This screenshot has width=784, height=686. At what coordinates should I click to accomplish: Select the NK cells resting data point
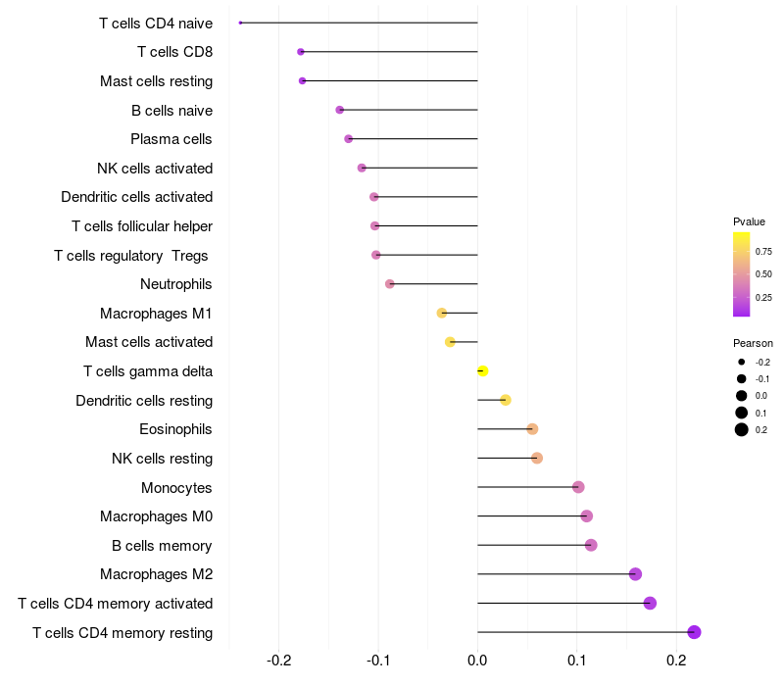click(537, 458)
